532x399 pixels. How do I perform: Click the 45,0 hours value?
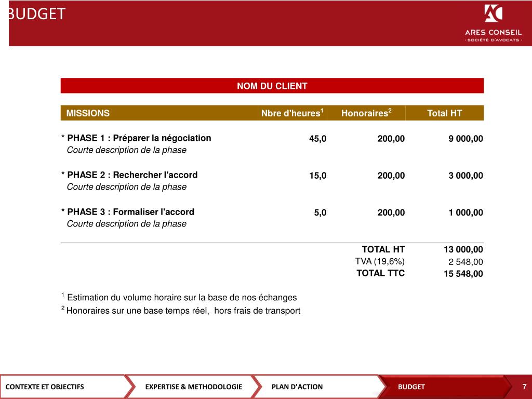317,139
